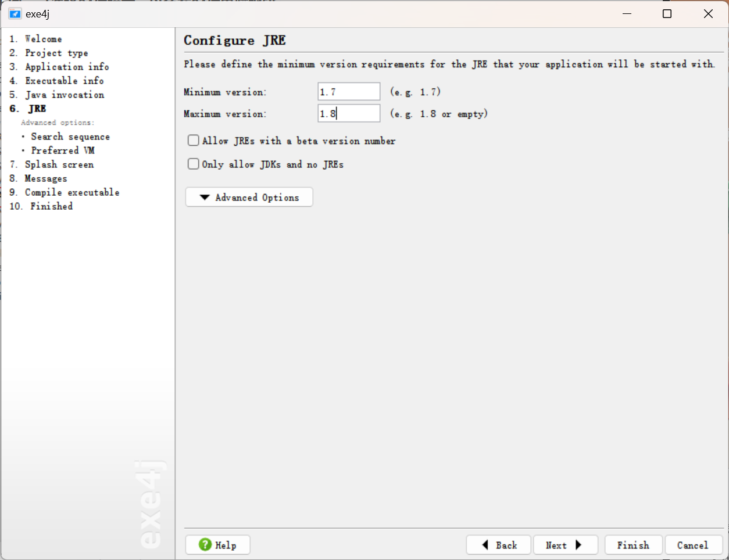The image size is (729, 560).
Task: Check Only allow JDKs and no JREs
Action: [194, 164]
